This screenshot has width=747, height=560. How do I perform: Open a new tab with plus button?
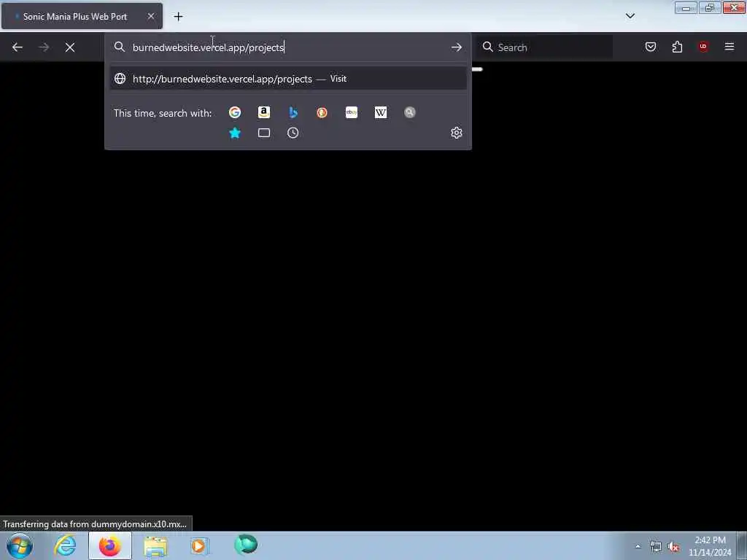[x=178, y=17]
